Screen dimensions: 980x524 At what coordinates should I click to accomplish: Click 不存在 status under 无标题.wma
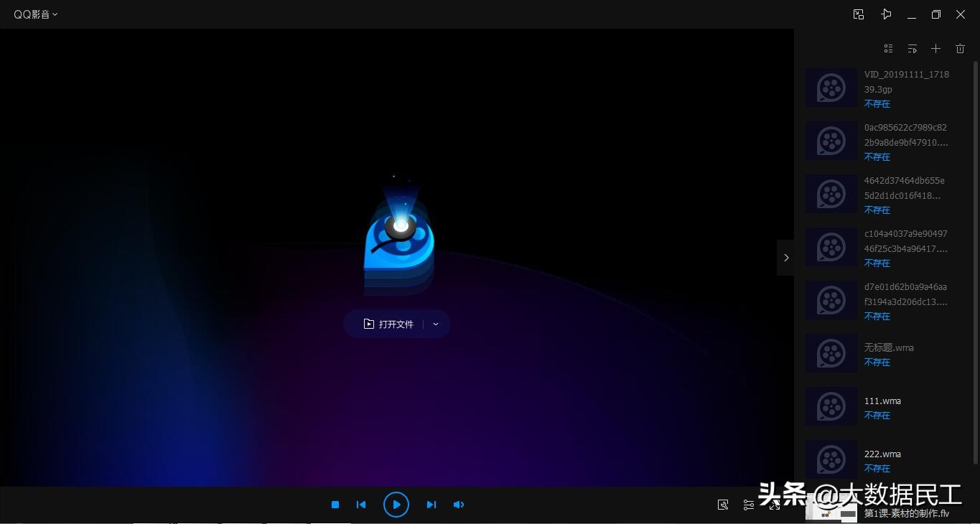[877, 362]
